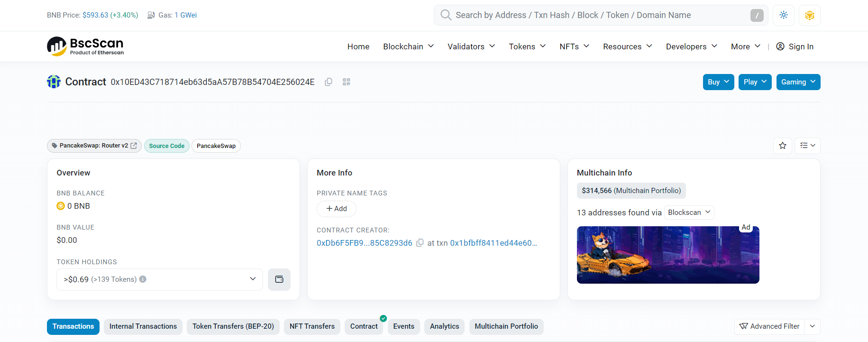Open the Play dropdown button

point(755,82)
